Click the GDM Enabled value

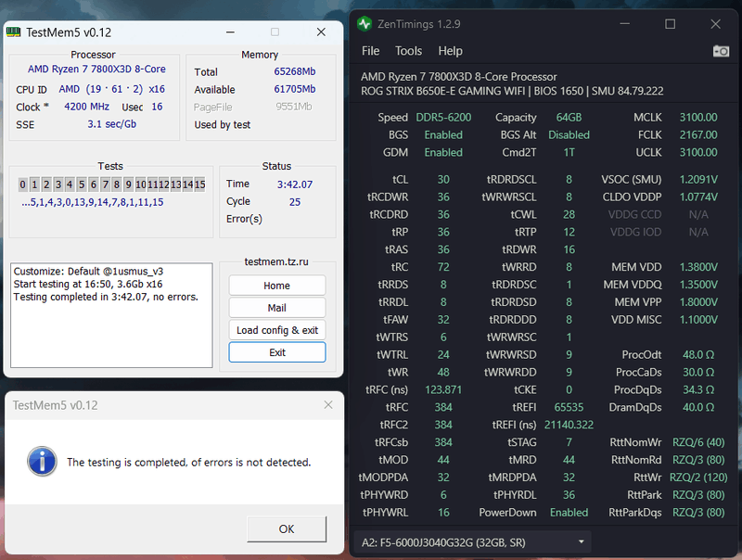[x=443, y=152]
